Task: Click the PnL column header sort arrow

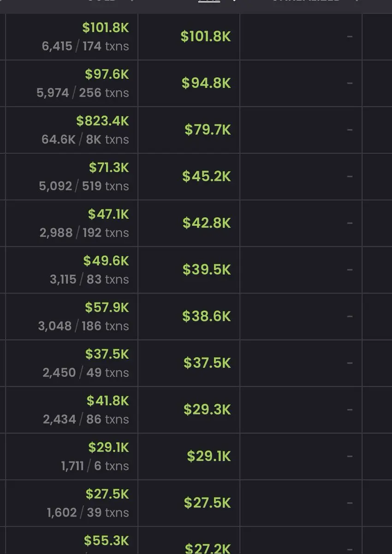Action: 234,1
